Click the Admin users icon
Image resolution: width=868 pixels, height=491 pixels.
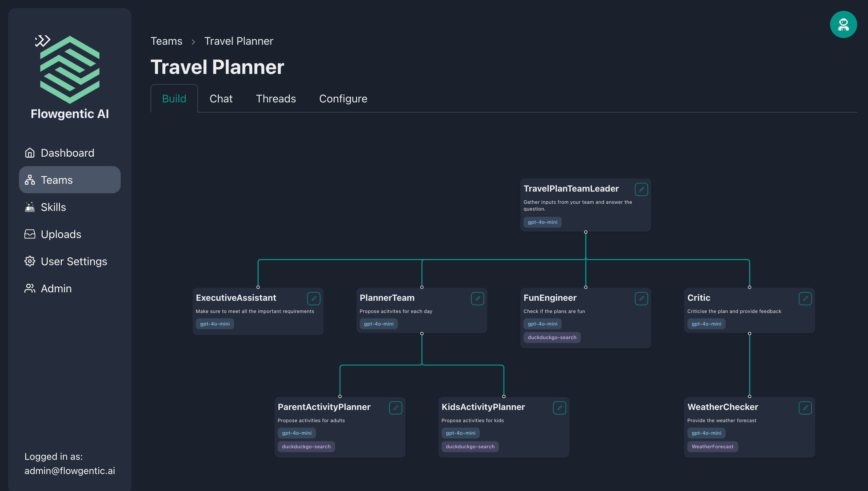click(x=30, y=289)
